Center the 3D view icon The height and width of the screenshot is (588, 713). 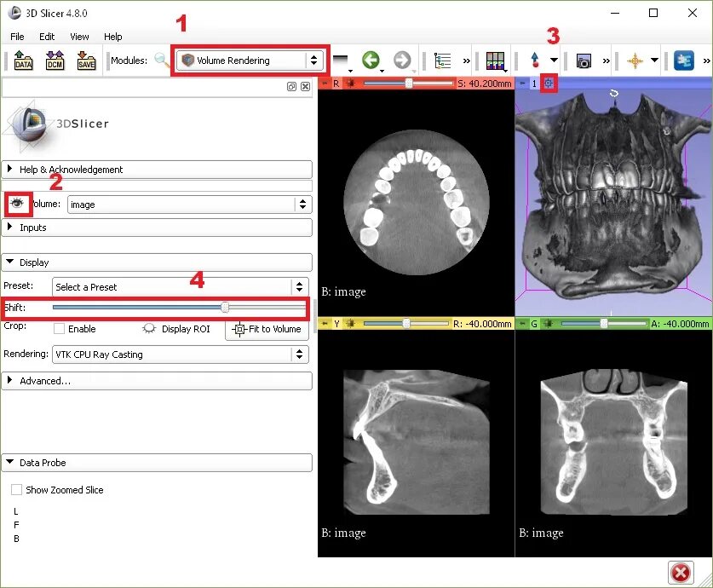(x=549, y=84)
